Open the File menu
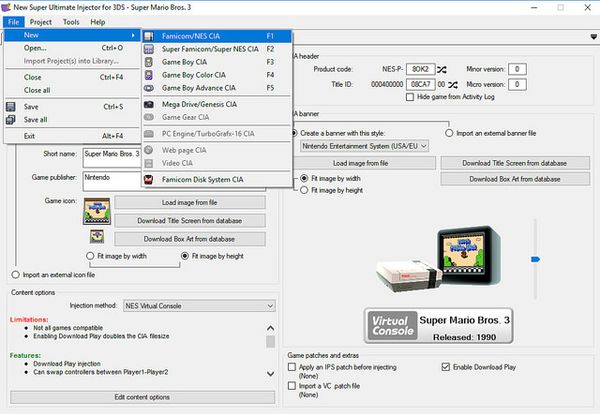Viewport: 600px width, 414px height. [13, 22]
